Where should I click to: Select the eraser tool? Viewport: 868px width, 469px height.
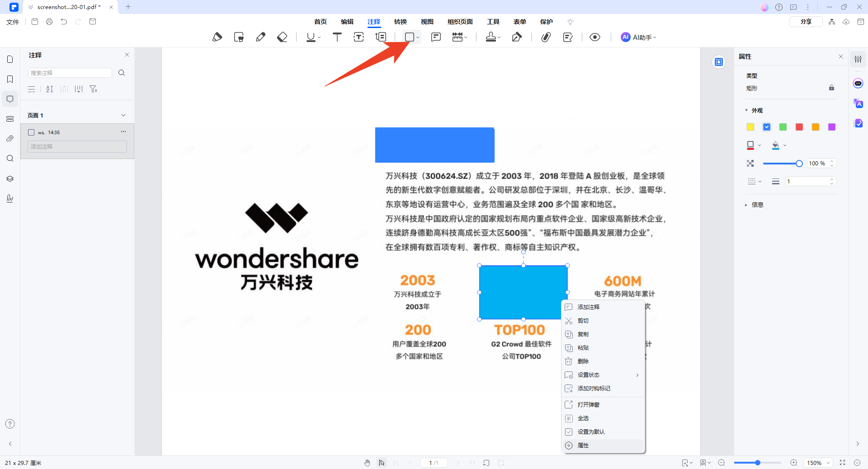pos(282,37)
